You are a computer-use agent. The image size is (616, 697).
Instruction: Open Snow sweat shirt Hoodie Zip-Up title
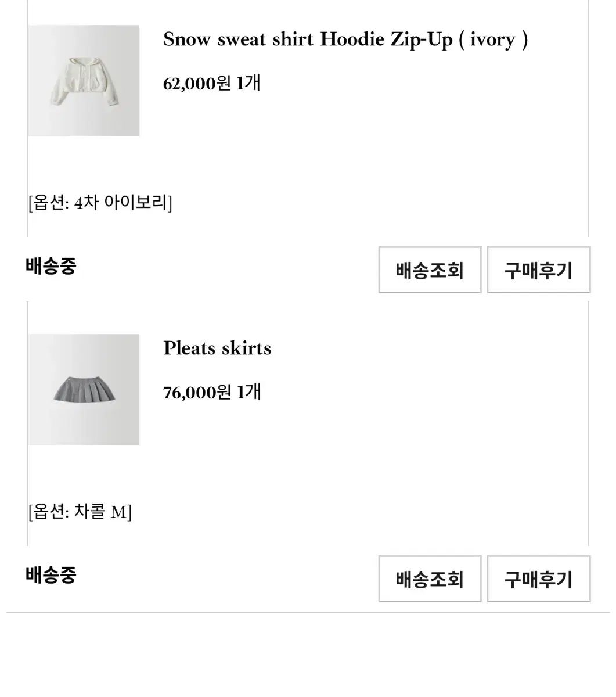click(x=345, y=39)
